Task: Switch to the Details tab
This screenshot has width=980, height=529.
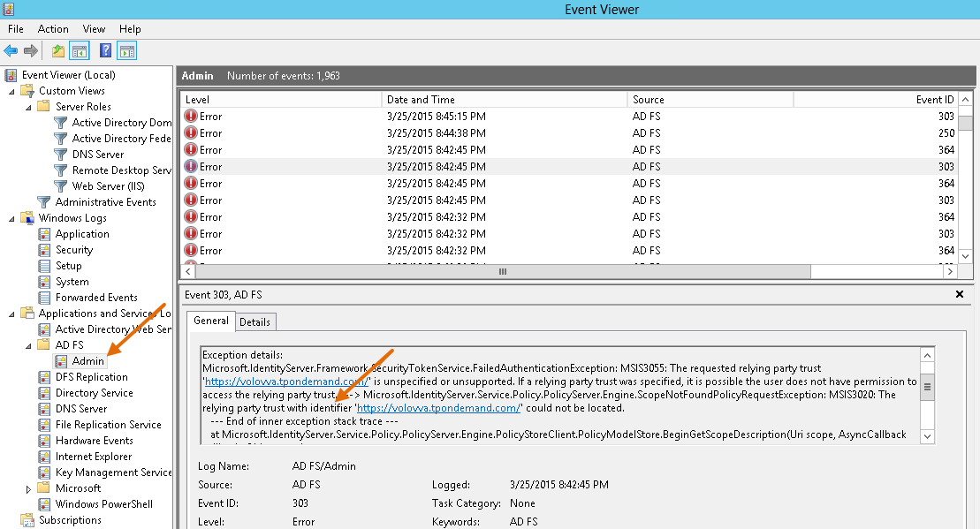Action: [x=255, y=322]
